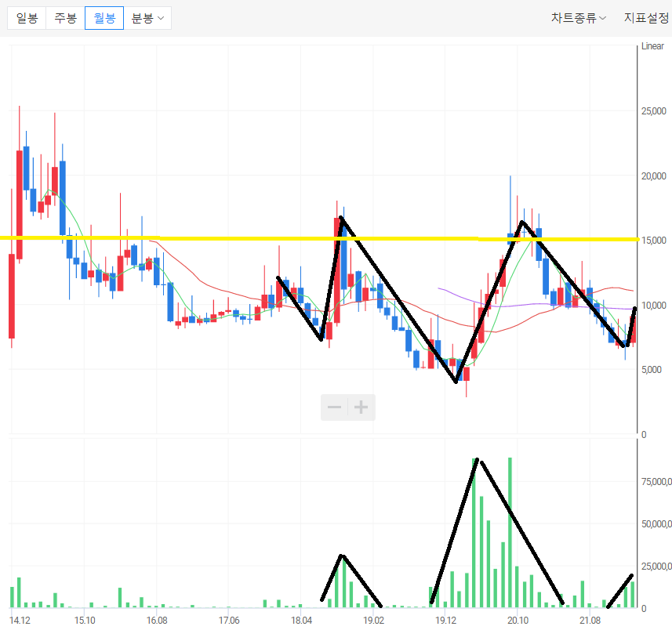Click the 17.06 date axis label
672x630 pixels.
229,621
